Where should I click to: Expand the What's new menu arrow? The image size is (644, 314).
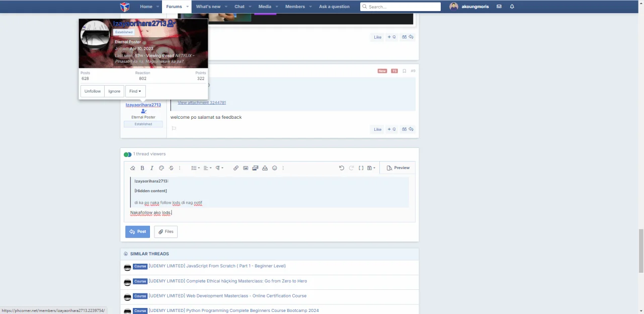click(x=227, y=7)
